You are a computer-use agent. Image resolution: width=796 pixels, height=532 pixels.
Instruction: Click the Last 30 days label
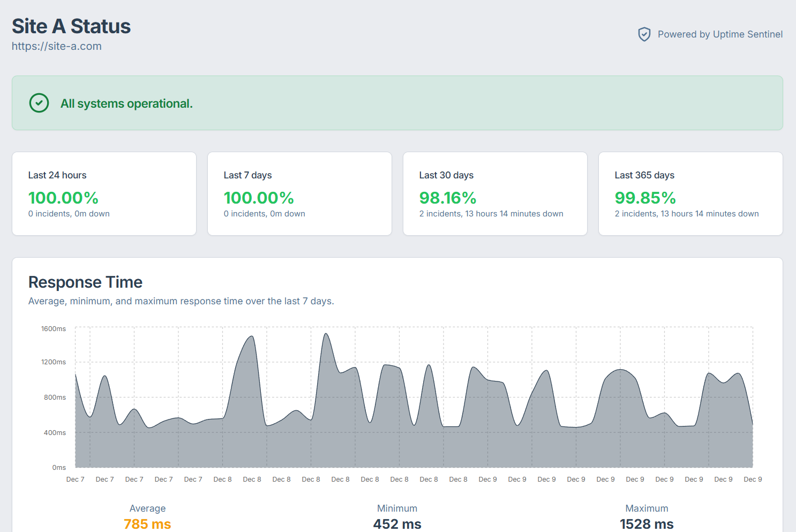(x=446, y=175)
